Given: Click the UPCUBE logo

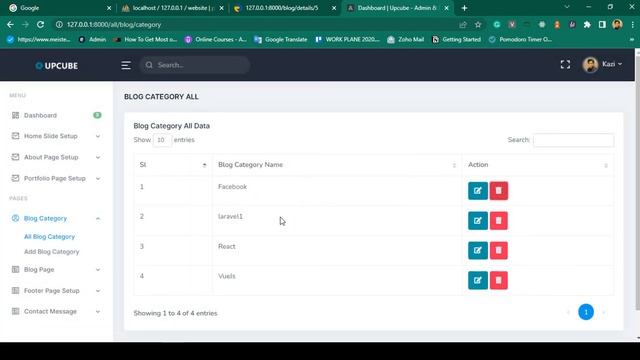Looking at the screenshot, I should point(57,66).
